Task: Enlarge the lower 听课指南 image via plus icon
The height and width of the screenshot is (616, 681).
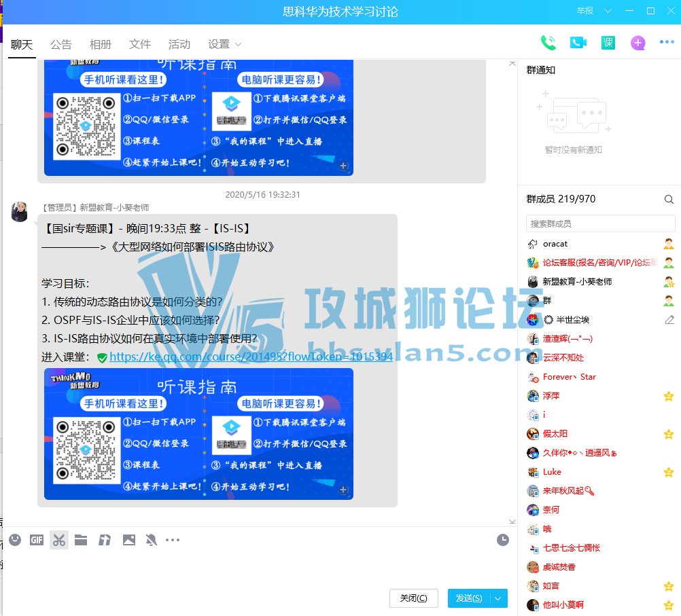Action: [343, 490]
